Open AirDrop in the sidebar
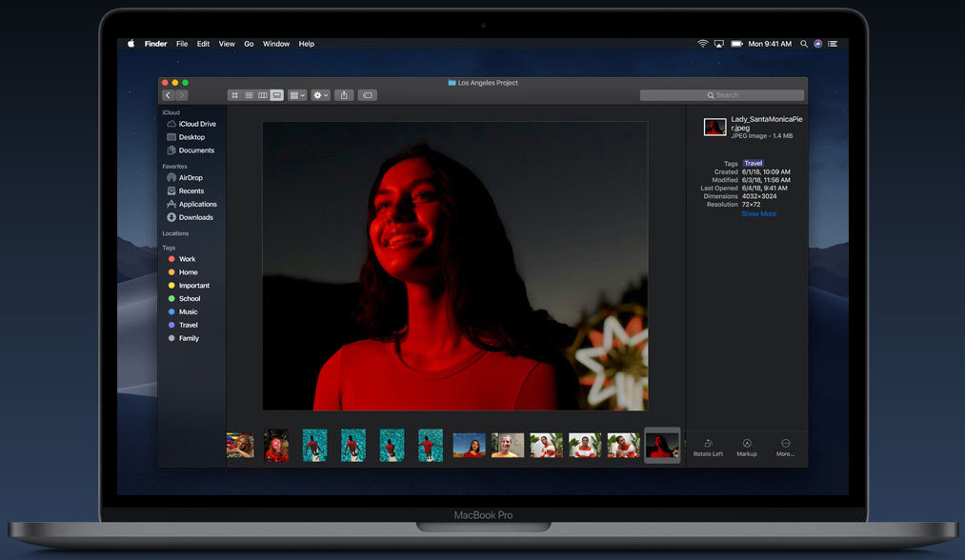 (185, 178)
